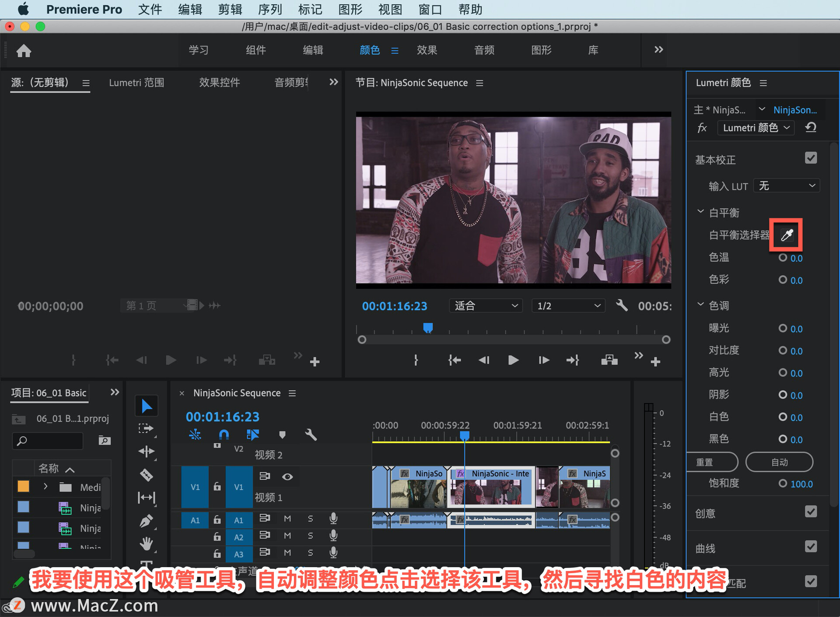Click the 自动 button
This screenshot has height=617, width=840.
[x=779, y=462]
